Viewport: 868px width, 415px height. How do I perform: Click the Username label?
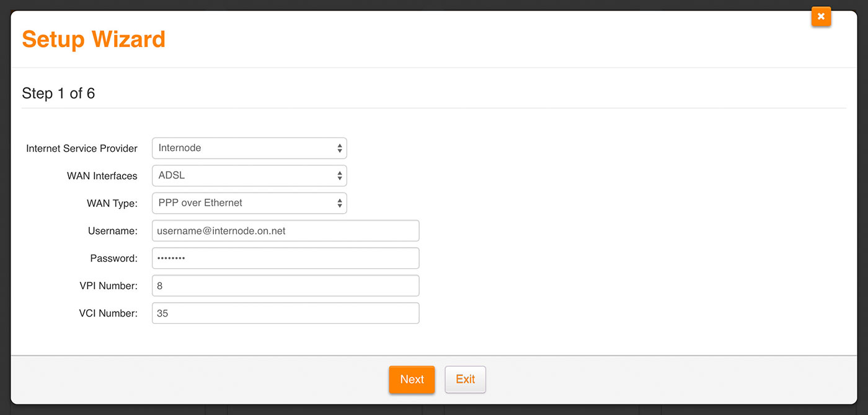(112, 231)
